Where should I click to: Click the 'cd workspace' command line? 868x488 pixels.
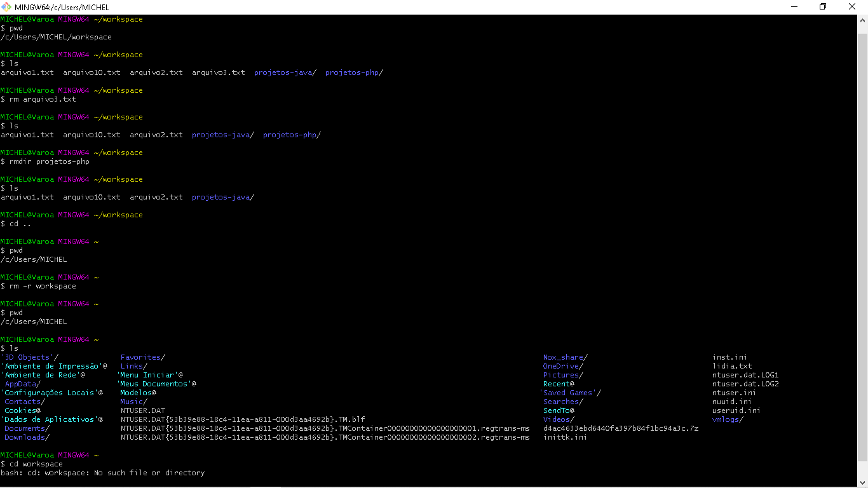pos(32,464)
